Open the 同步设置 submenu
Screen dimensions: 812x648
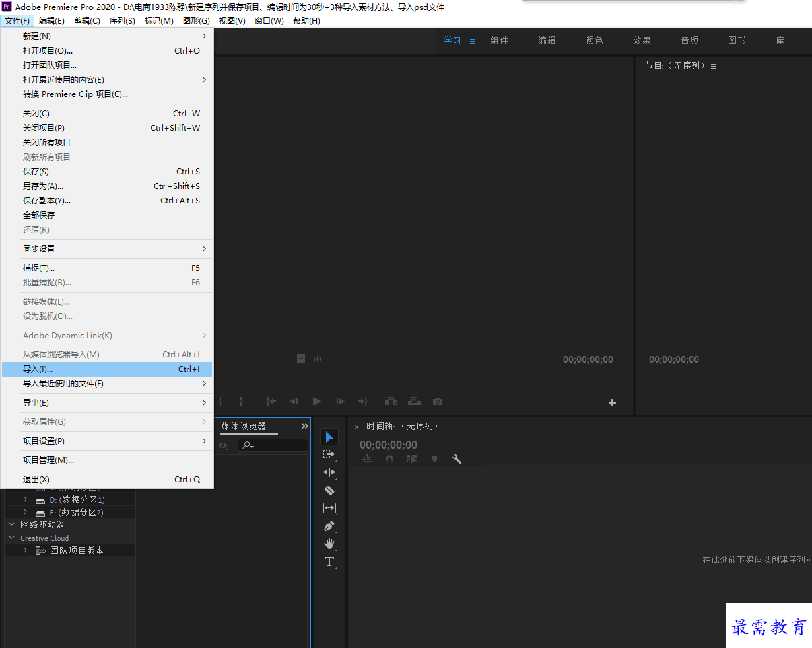tap(108, 249)
